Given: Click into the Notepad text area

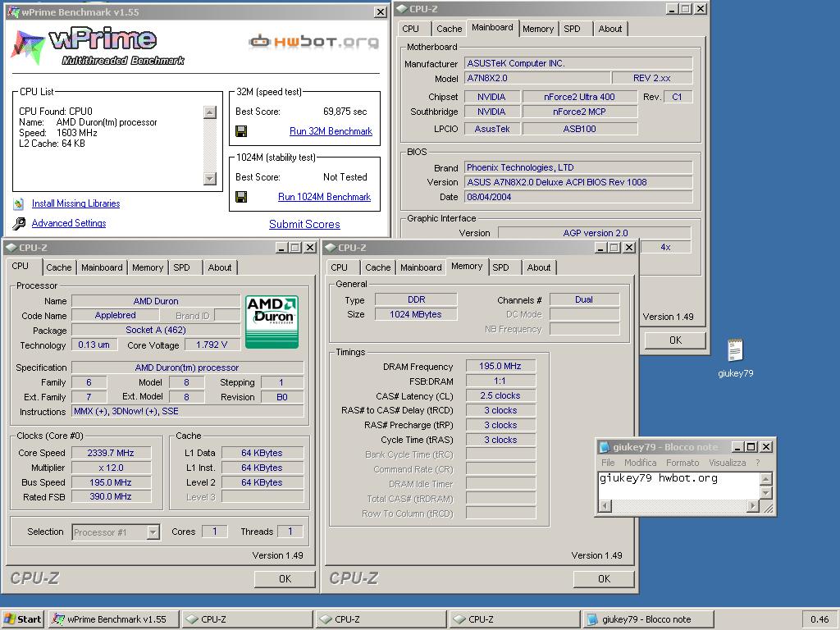Looking at the screenshot, I should pyautogui.click(x=678, y=486).
